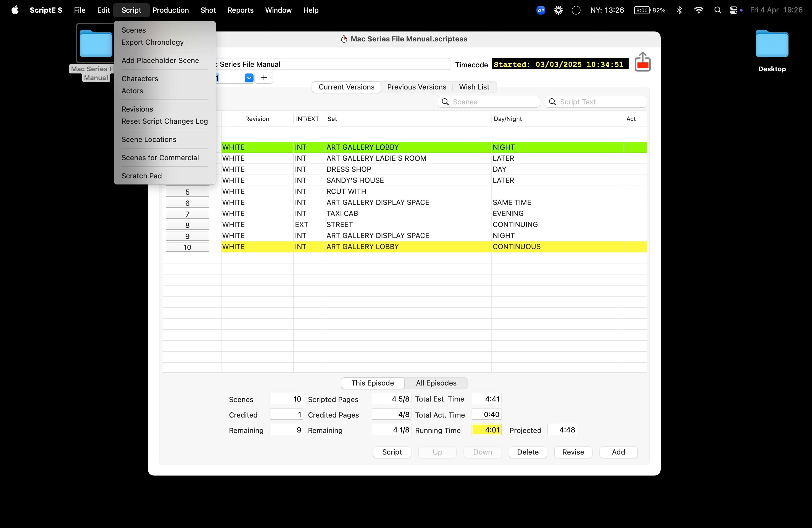Open the Reports menu
Screen dimensions: 812x528
(240, 10)
